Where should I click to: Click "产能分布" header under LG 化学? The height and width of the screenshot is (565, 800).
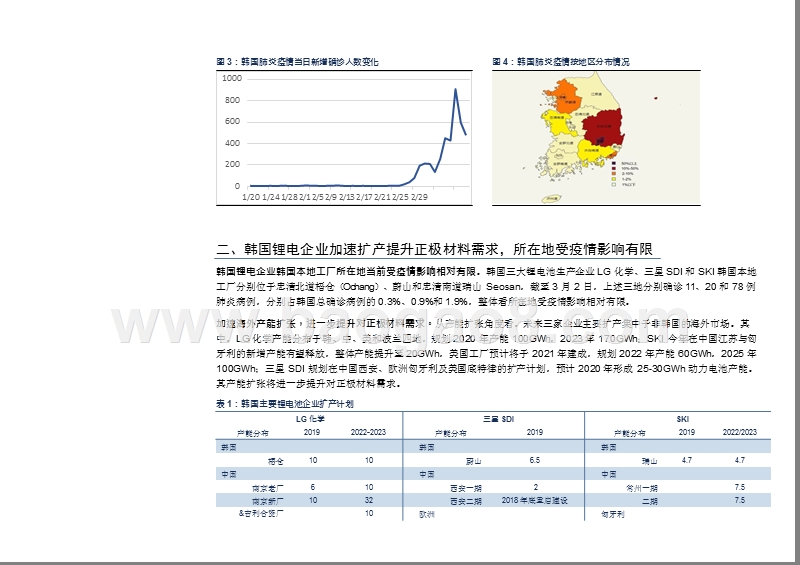[x=253, y=433]
